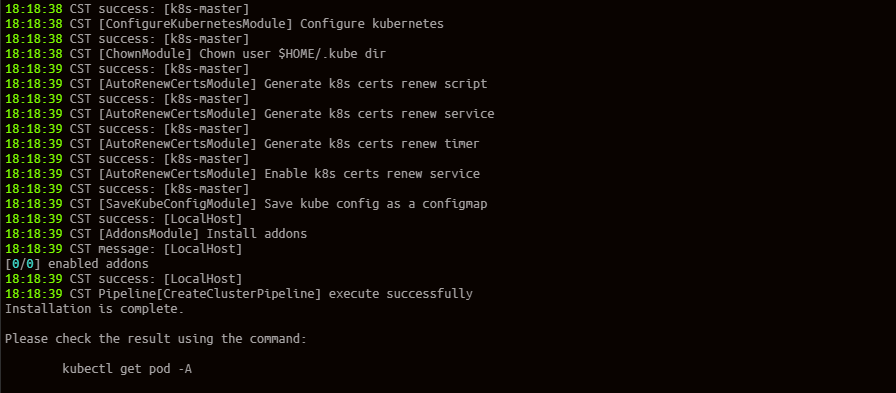Click the [ChownModule] Chown user $HOME/.kube dir line

(x=195, y=54)
